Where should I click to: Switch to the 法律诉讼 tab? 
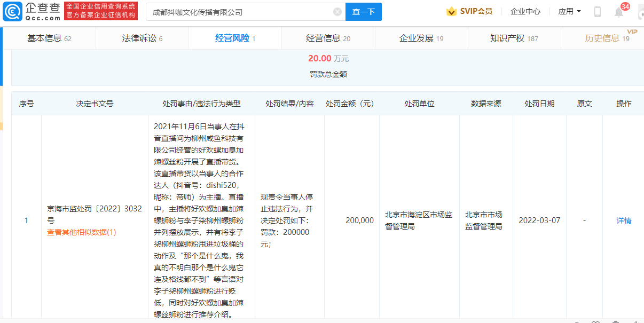142,38
